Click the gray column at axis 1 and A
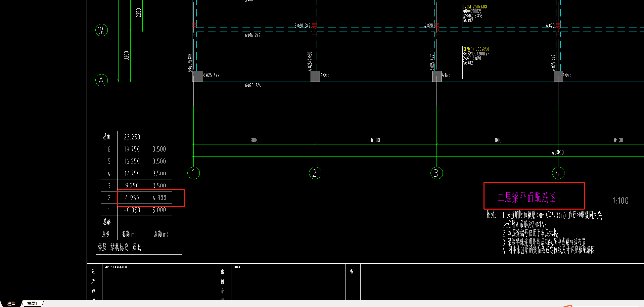 coord(197,76)
